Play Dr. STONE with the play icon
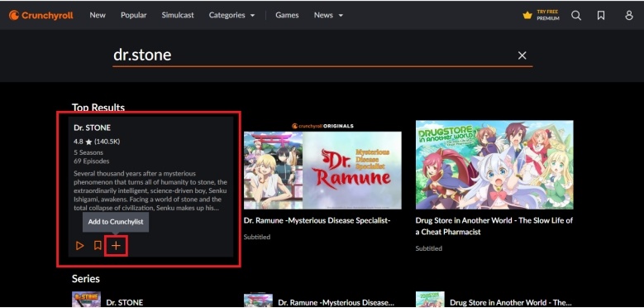This screenshot has height=308, width=644. [x=79, y=246]
